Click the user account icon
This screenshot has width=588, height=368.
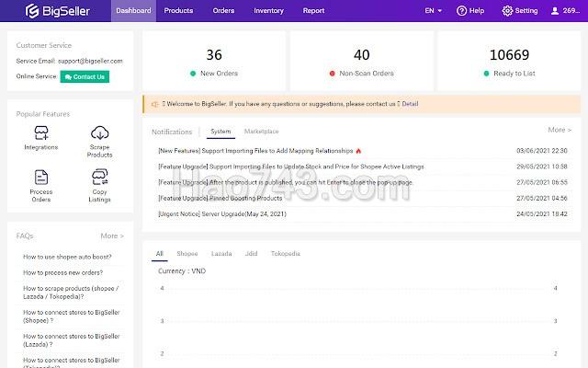pyautogui.click(x=555, y=11)
